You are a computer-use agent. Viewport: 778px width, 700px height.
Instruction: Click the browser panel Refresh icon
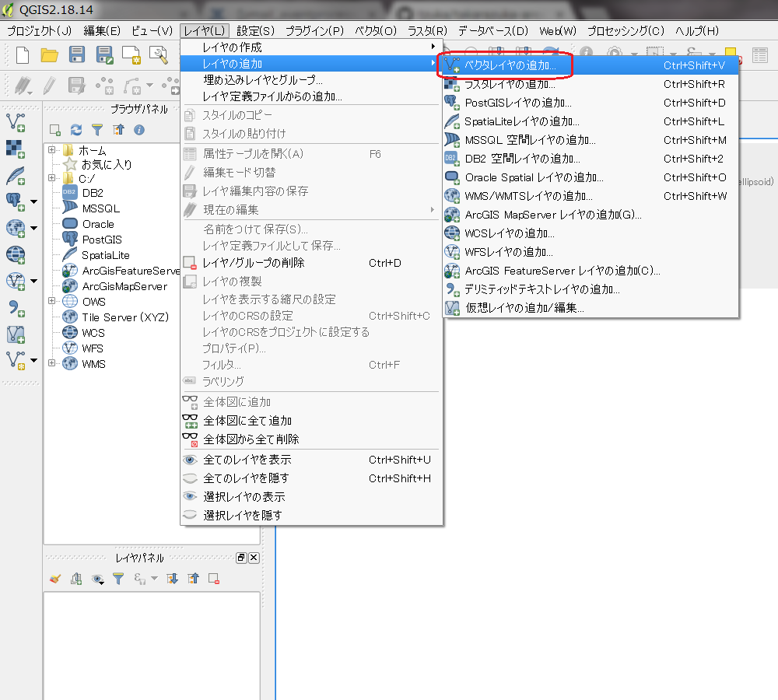[76, 130]
